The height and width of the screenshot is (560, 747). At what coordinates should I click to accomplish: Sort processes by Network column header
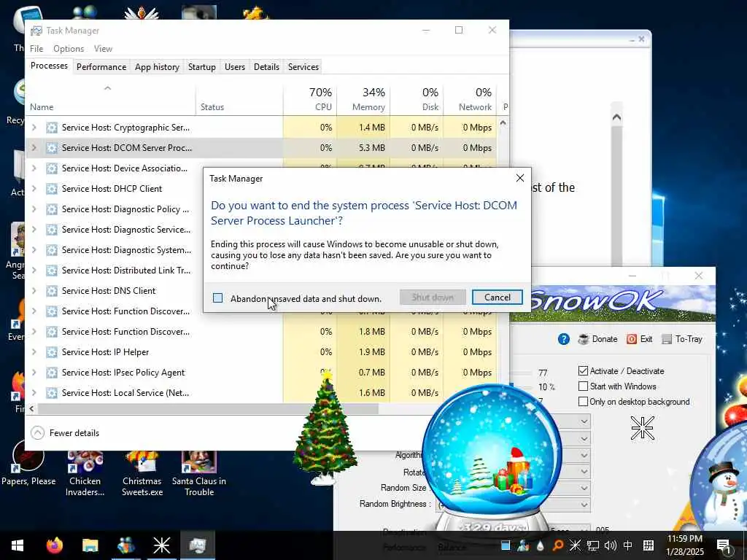point(471,99)
